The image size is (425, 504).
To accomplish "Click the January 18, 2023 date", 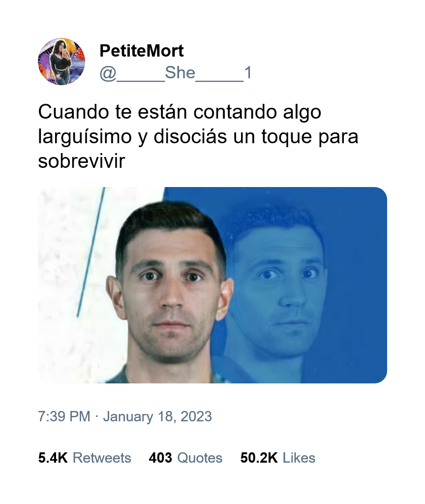I will (x=157, y=416).
